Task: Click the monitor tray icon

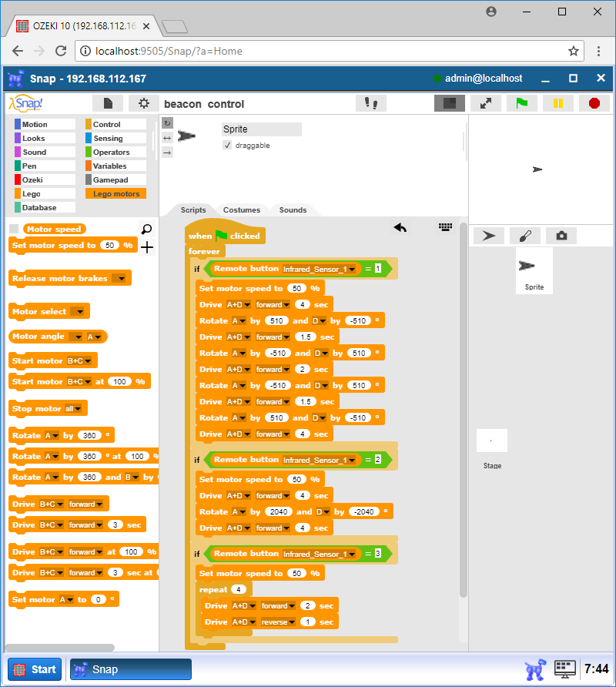Action: [x=564, y=669]
